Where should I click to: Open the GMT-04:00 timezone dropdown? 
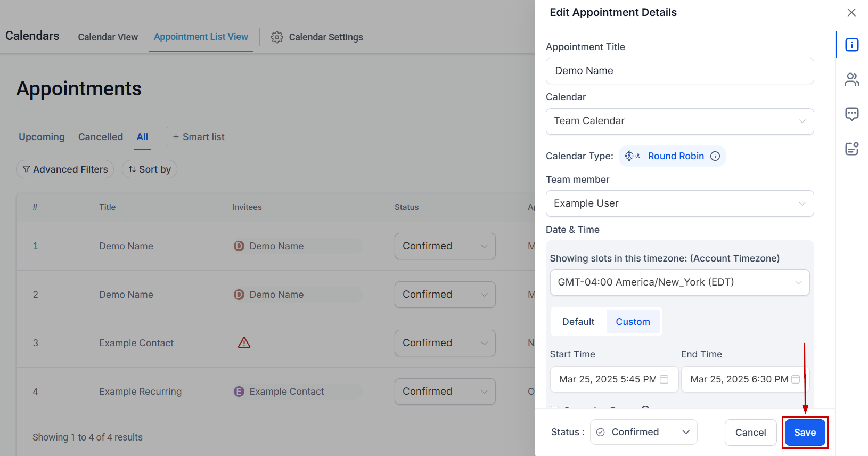pyautogui.click(x=679, y=282)
